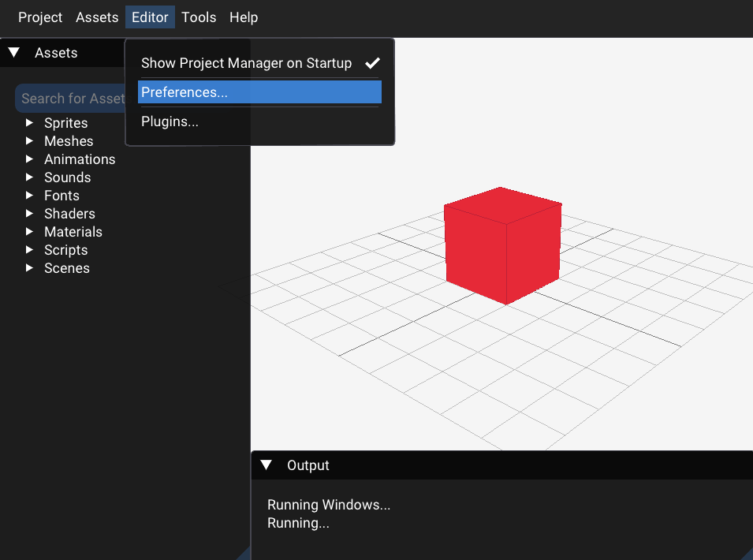Viewport: 753px width, 560px height.
Task: Click the Assets panel header title
Action: (56, 53)
